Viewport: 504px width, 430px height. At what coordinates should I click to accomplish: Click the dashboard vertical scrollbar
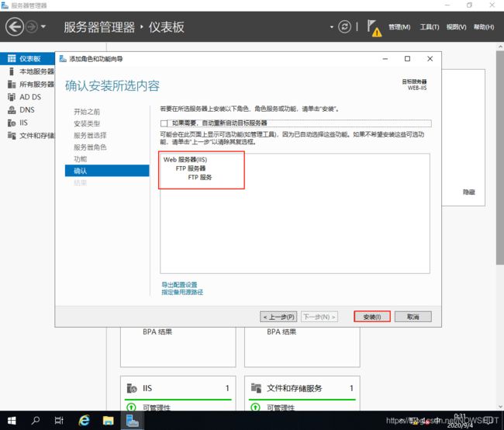500,158
